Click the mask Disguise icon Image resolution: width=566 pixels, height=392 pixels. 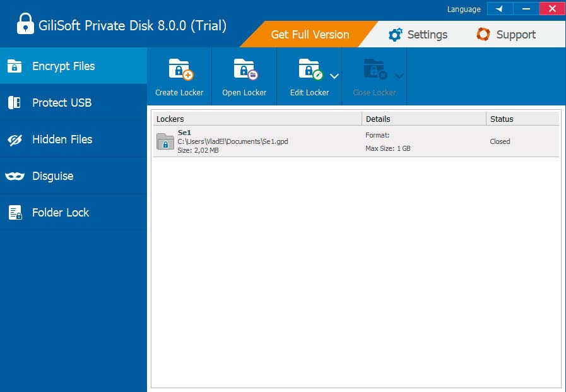(x=15, y=176)
